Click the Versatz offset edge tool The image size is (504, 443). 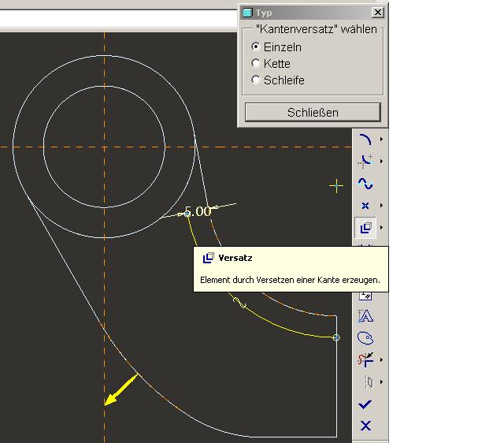365,228
